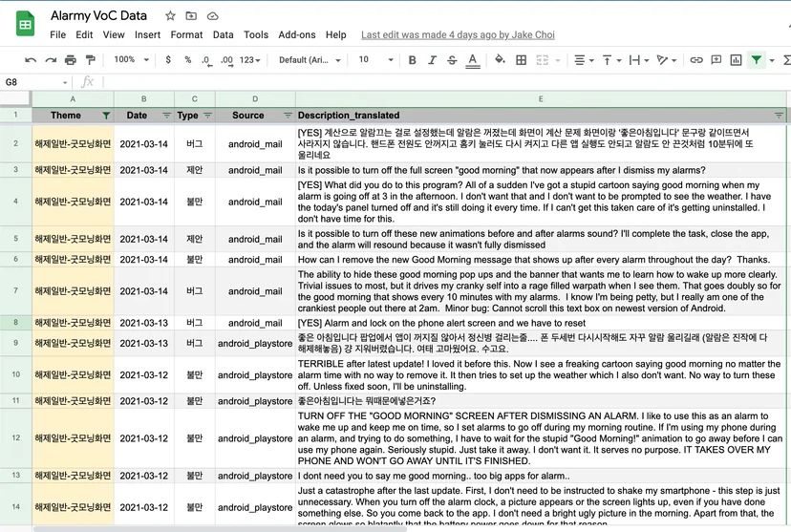This screenshot has height=532, width=791.
Task: Format as percent
Action: [187, 59]
